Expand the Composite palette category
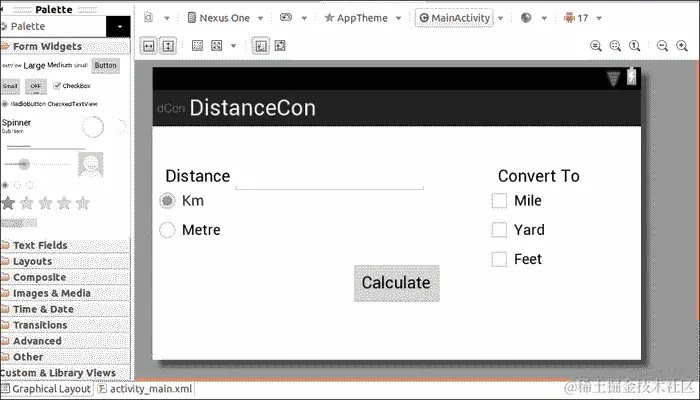 click(x=65, y=277)
